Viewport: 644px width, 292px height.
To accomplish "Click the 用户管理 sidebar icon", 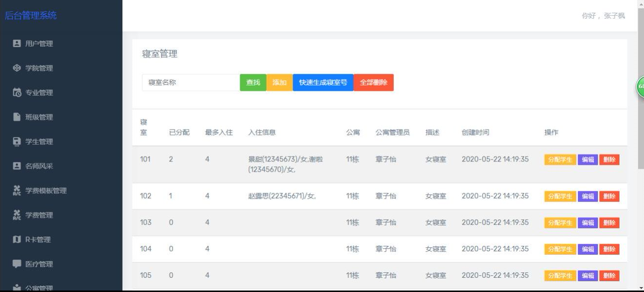I will click(16, 44).
